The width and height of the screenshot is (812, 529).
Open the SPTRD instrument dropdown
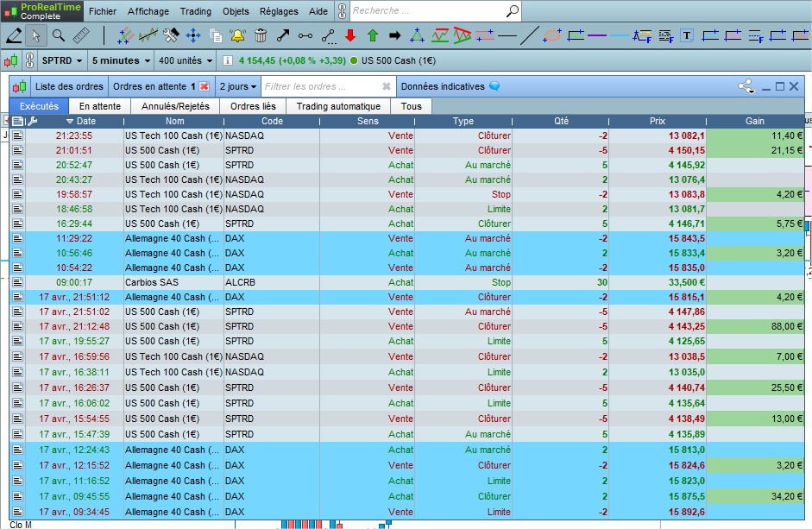pos(62,61)
